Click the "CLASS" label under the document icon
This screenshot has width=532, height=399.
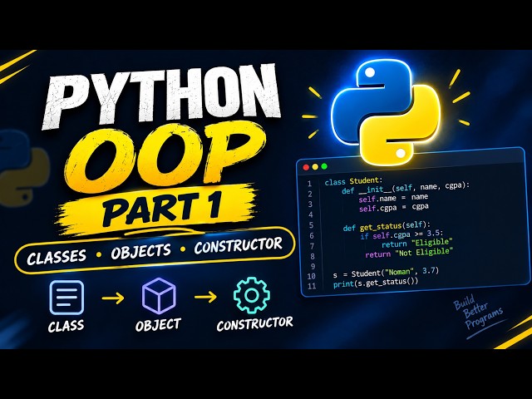66,326
